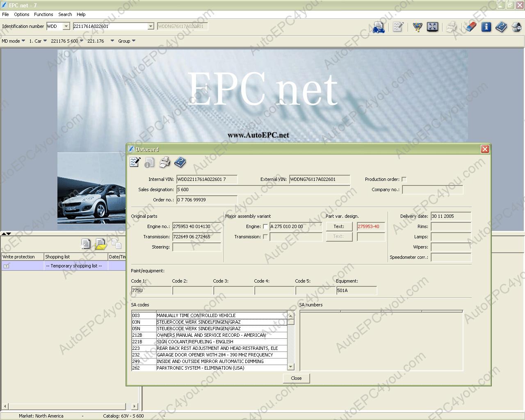Open the help book in Datacard dialog
This screenshot has height=420, width=525.
(x=180, y=162)
